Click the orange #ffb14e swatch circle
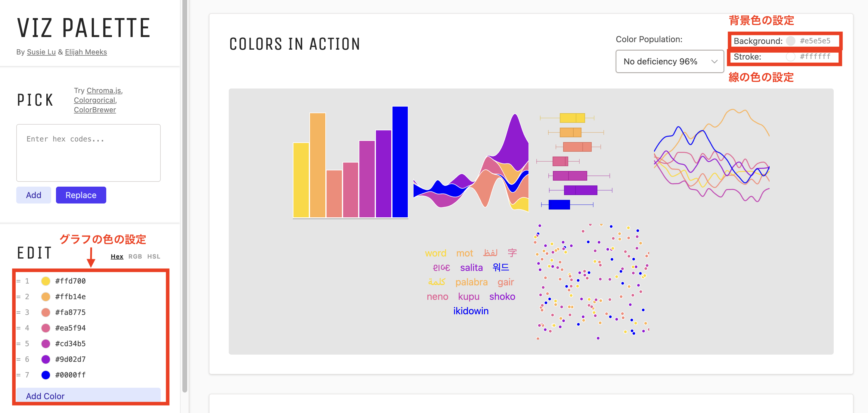The image size is (868, 413). 45,297
